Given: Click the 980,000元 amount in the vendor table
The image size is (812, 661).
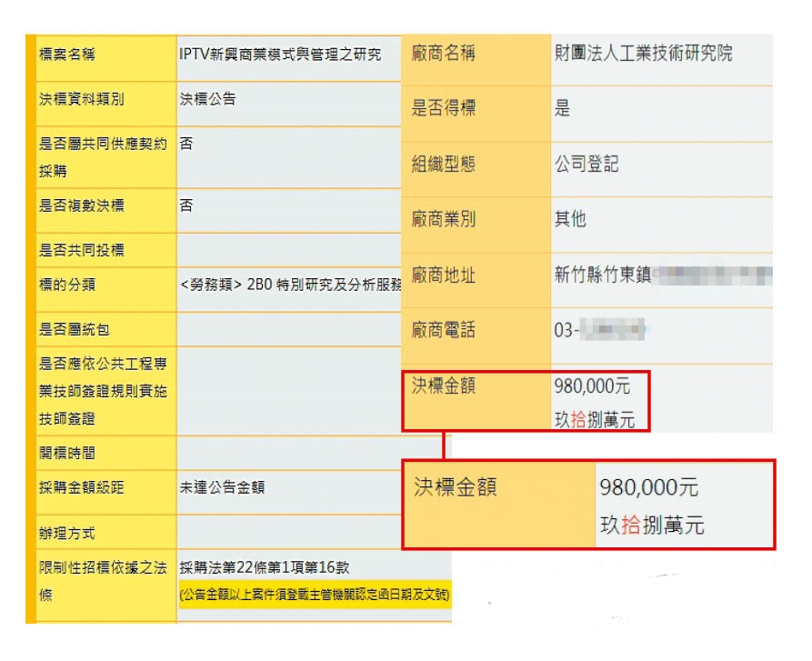Looking at the screenshot, I should pos(592,386).
